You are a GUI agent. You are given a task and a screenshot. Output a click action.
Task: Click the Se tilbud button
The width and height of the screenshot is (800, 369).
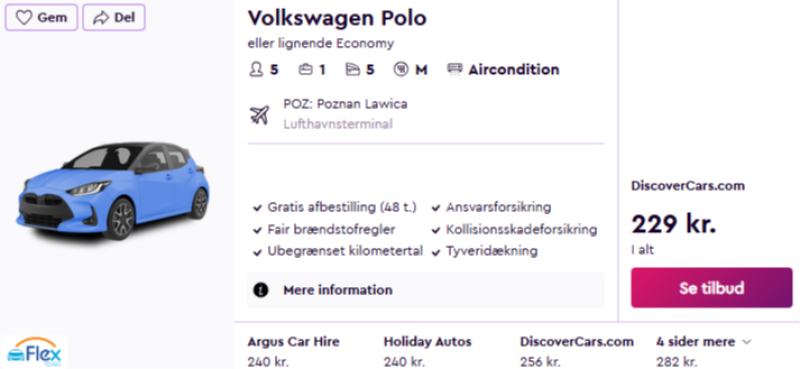[x=711, y=288]
